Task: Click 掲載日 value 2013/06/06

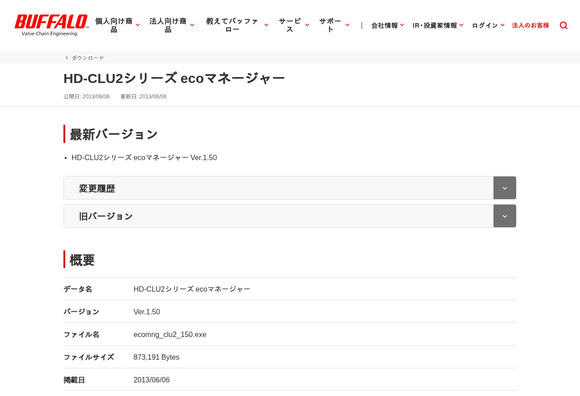Action: pyautogui.click(x=152, y=380)
